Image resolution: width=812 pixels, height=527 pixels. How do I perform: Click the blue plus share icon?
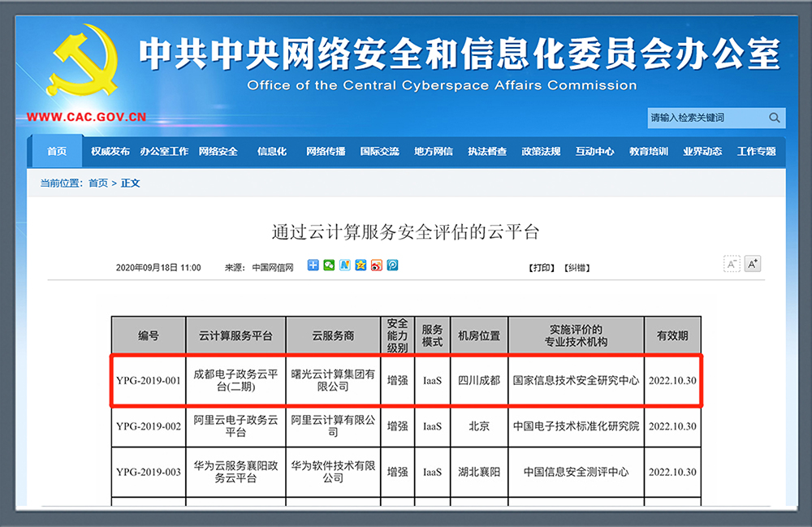tap(313, 266)
